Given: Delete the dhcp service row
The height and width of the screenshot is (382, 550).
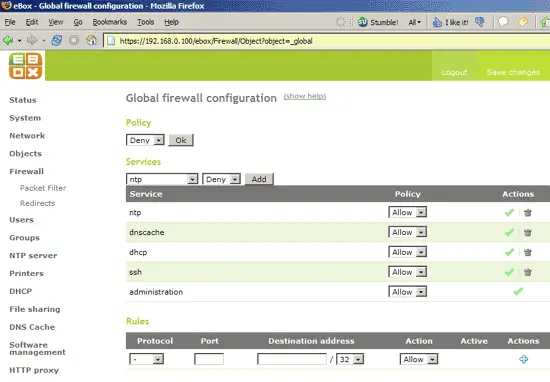Looking at the screenshot, I should tap(528, 252).
